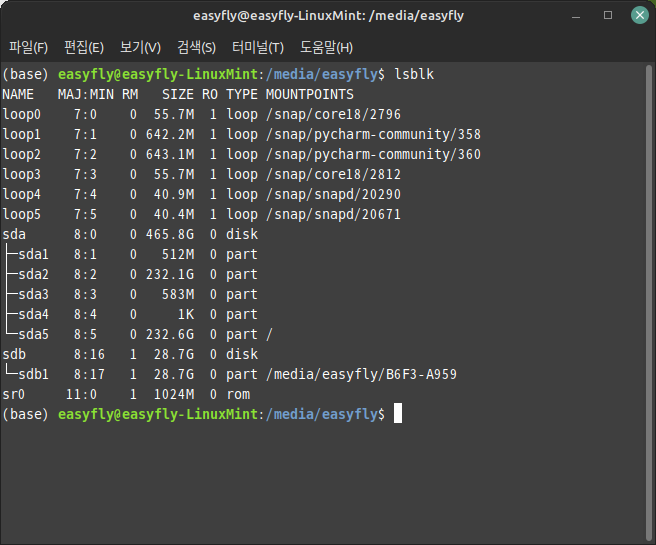
Task: Click the loop2 device name
Action: pos(22,154)
